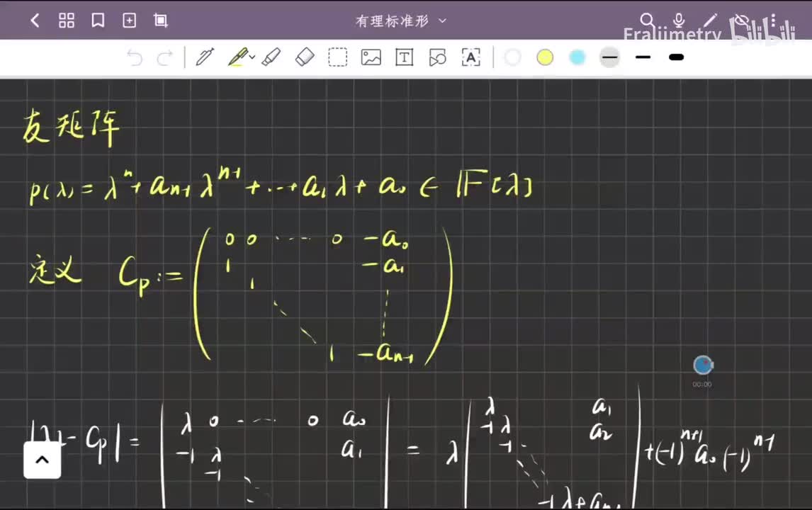Image resolution: width=812 pixels, height=510 pixels.
Task: Expand the panel with the up-chevron button
Action: pyautogui.click(x=43, y=460)
